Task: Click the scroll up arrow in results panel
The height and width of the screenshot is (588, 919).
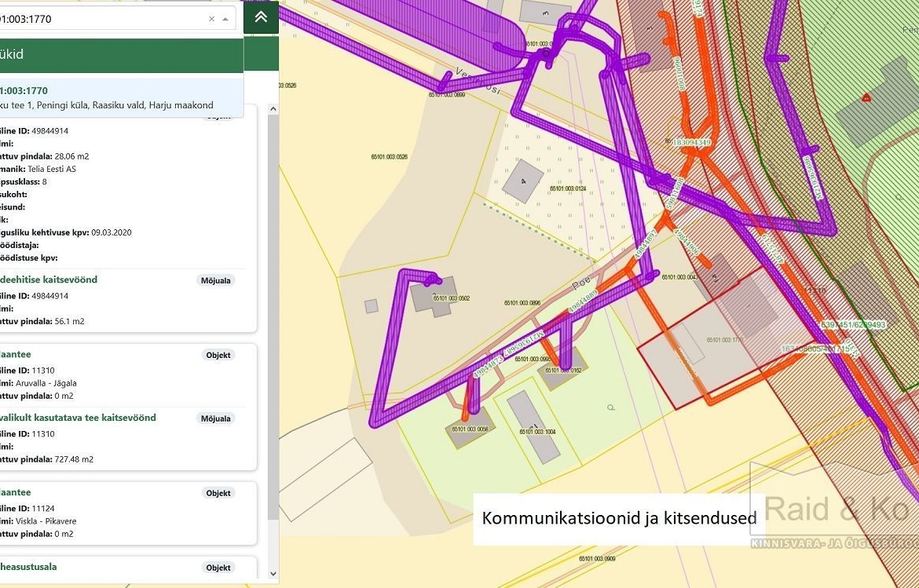Action: click(x=273, y=109)
